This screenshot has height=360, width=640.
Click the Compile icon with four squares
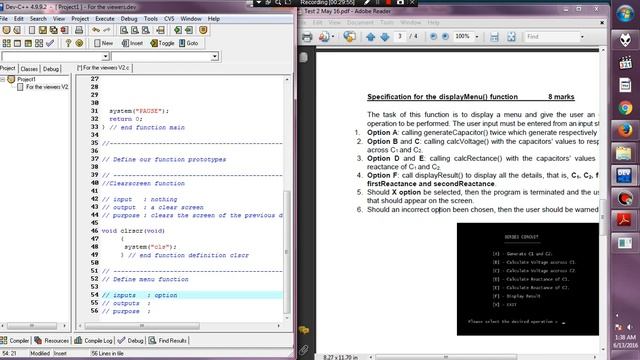[7, 43]
